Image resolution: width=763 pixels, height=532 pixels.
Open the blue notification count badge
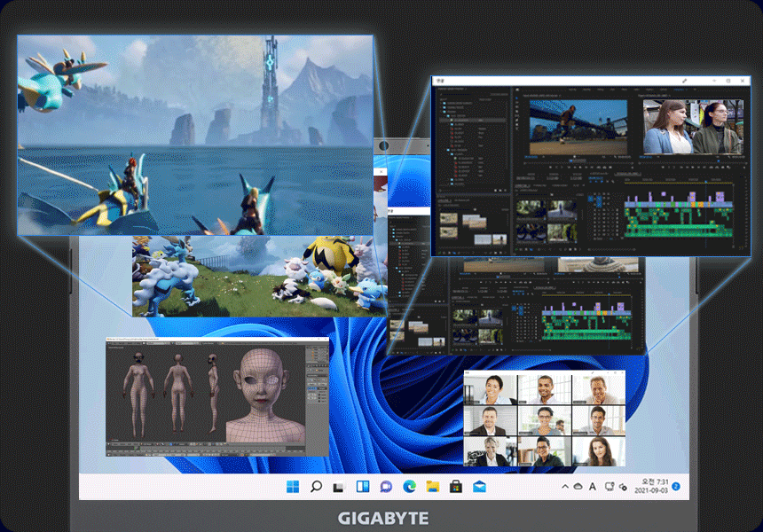[675, 486]
